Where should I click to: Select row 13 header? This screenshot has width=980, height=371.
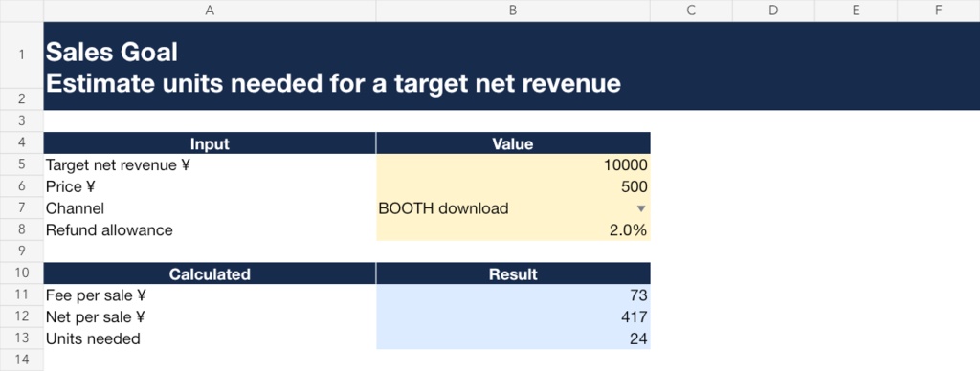pyautogui.click(x=22, y=338)
